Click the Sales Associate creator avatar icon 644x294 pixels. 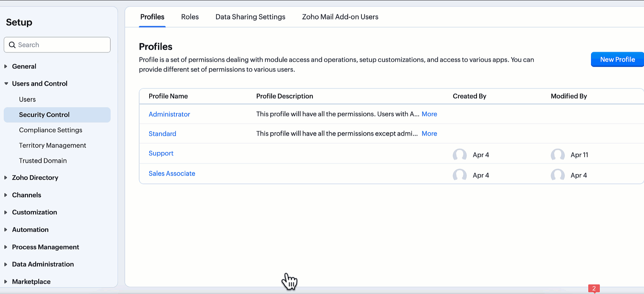point(460,175)
